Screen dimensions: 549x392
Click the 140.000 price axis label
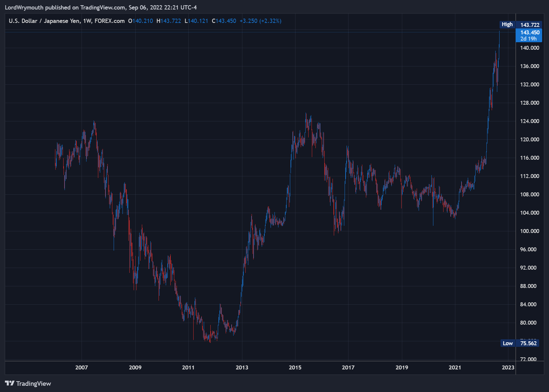pyautogui.click(x=530, y=48)
